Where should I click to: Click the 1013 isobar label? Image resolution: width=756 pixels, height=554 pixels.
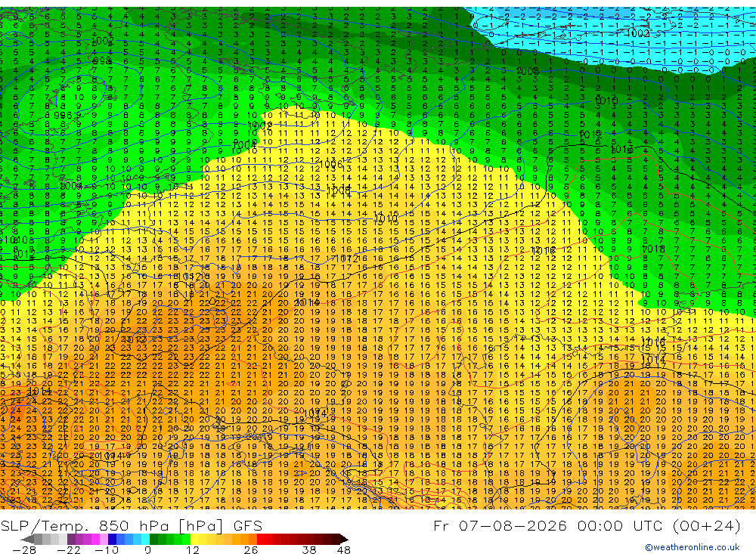[621, 149]
